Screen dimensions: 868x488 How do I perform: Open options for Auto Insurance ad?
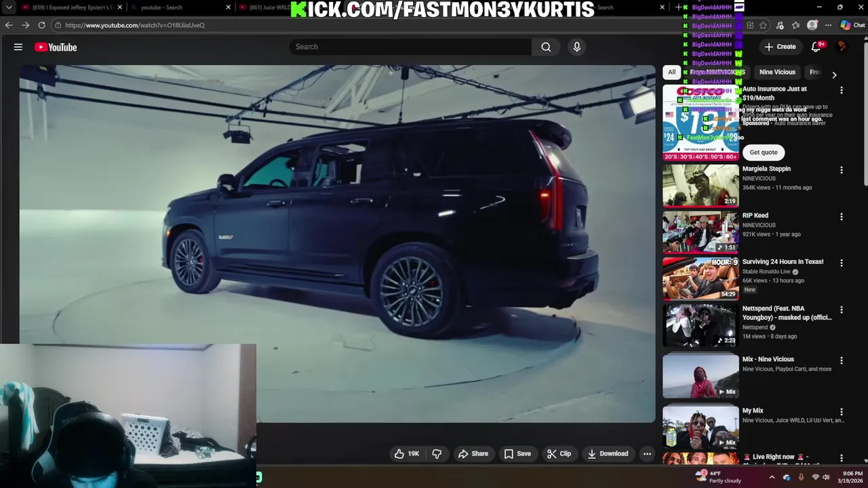click(x=842, y=90)
